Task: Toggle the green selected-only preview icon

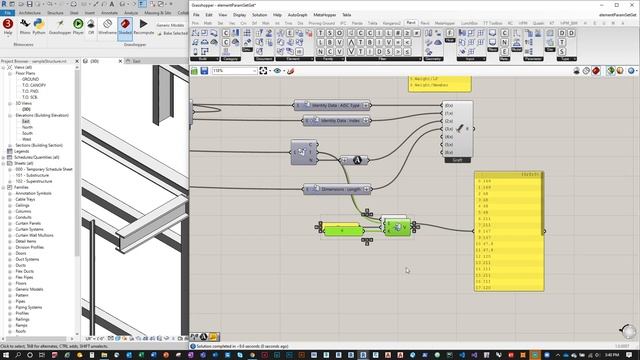Action: point(611,71)
